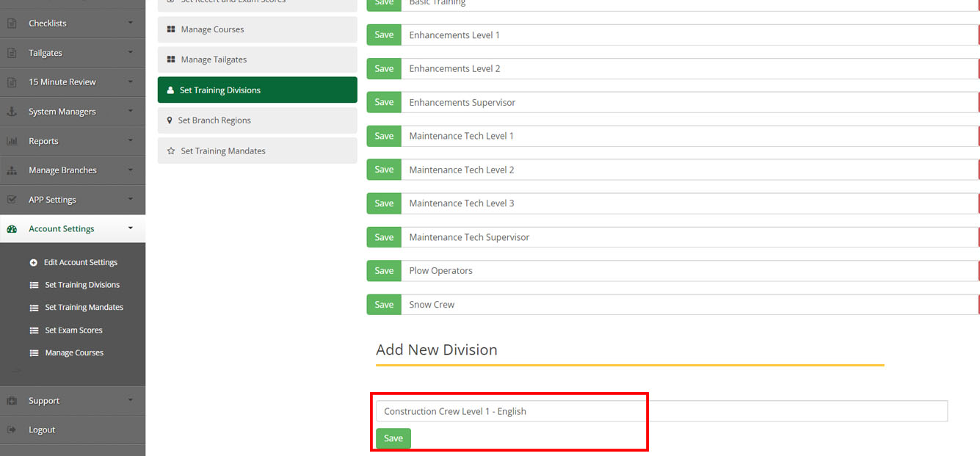980x456 pixels.
Task: Click user icon on Set Training Divisions tab
Action: [x=171, y=90]
